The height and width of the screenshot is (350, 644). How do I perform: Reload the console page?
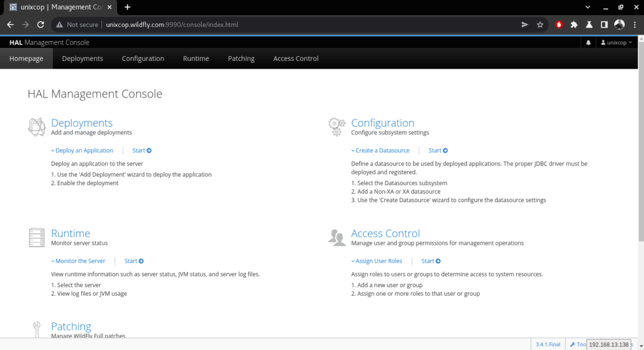[40, 25]
